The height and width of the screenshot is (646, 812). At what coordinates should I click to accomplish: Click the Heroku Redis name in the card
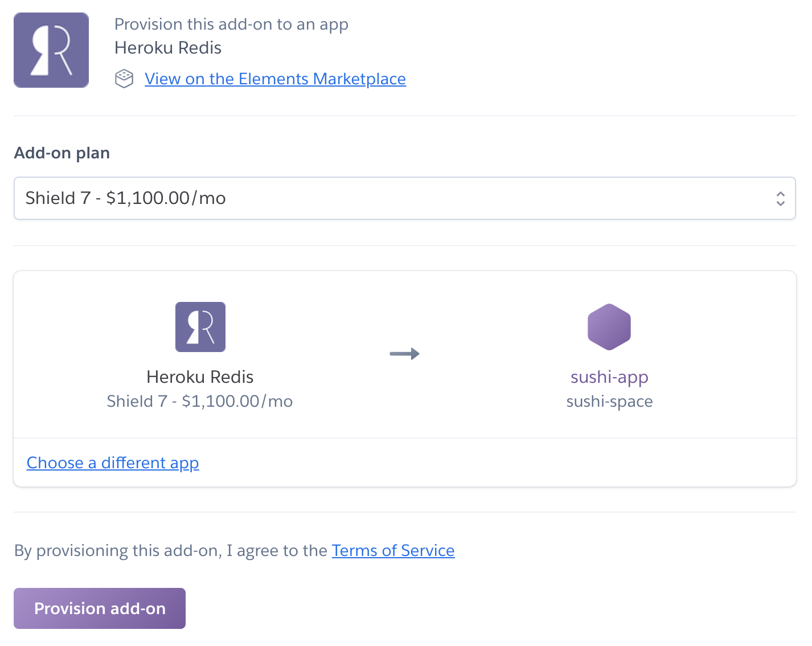click(200, 377)
